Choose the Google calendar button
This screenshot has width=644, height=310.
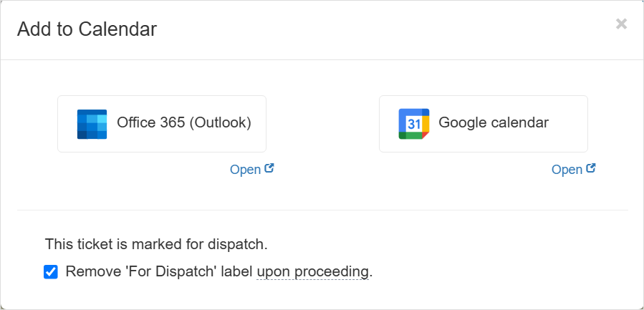[x=484, y=124]
